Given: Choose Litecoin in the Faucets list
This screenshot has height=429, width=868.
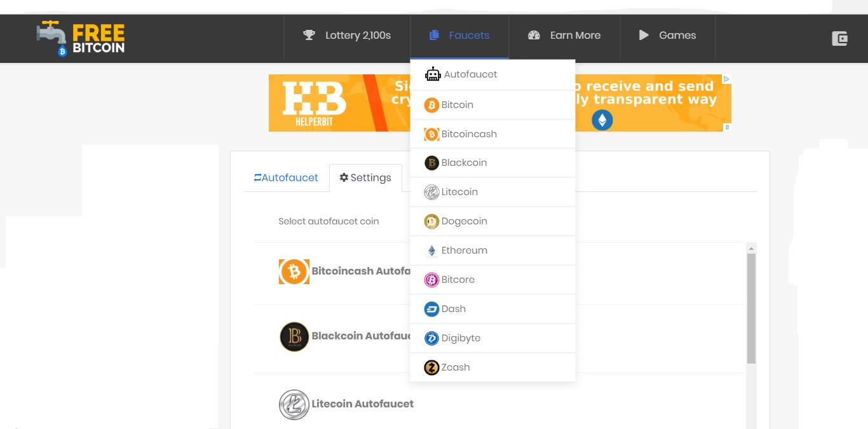Looking at the screenshot, I should tap(492, 192).
